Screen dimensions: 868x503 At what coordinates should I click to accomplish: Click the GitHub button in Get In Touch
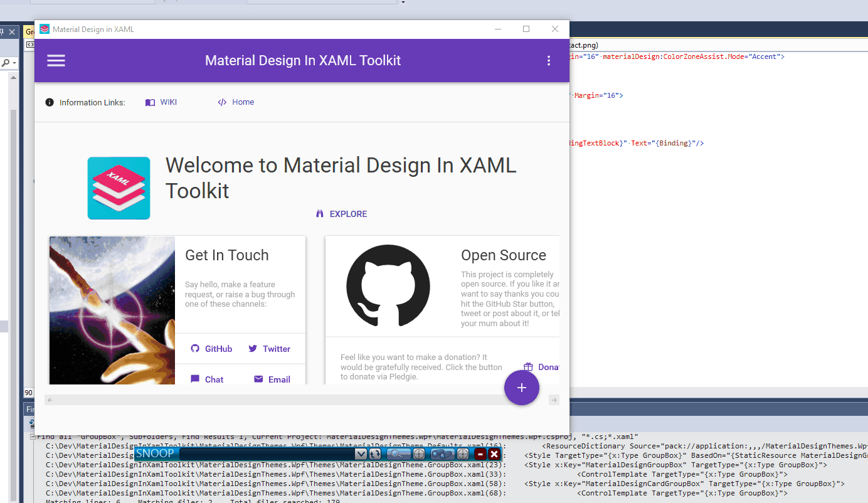pos(211,349)
